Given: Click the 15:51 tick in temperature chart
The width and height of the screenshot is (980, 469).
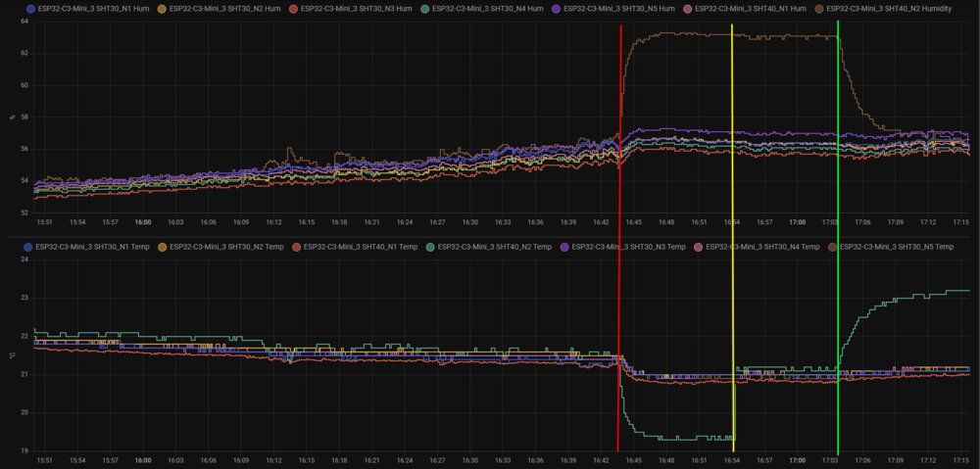Looking at the screenshot, I should (x=45, y=459).
